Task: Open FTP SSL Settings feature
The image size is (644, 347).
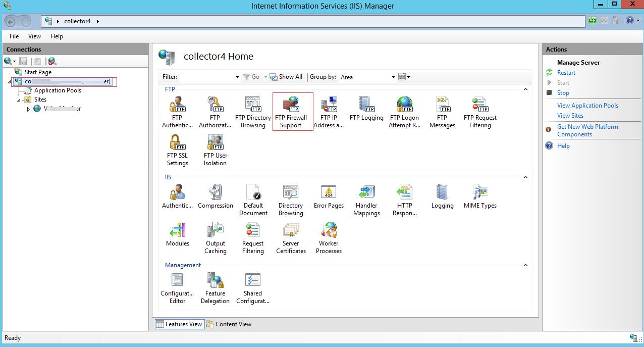Action: [x=177, y=150]
